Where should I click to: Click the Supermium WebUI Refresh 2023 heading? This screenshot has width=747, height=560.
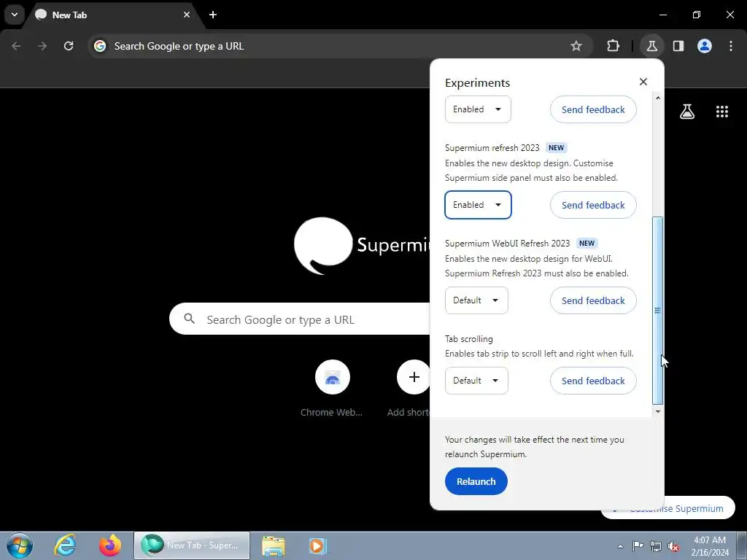pyautogui.click(x=508, y=244)
